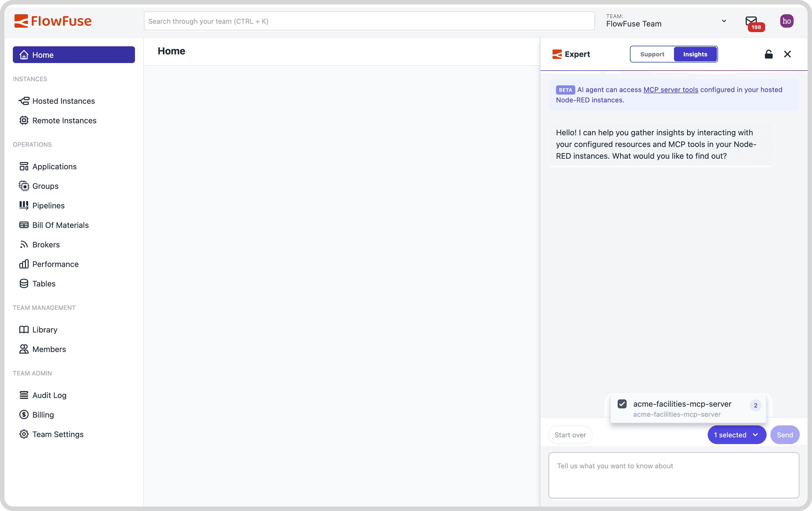Open the team selector dropdown

pyautogui.click(x=724, y=21)
